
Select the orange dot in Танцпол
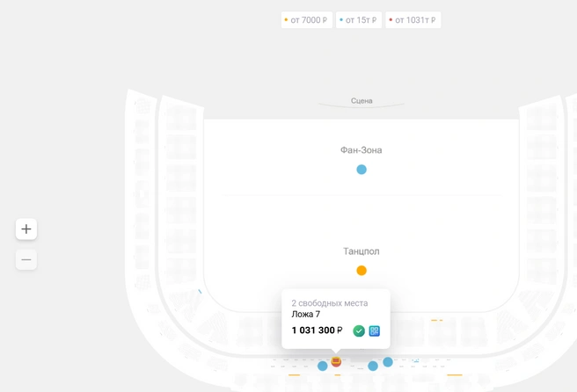tap(362, 271)
